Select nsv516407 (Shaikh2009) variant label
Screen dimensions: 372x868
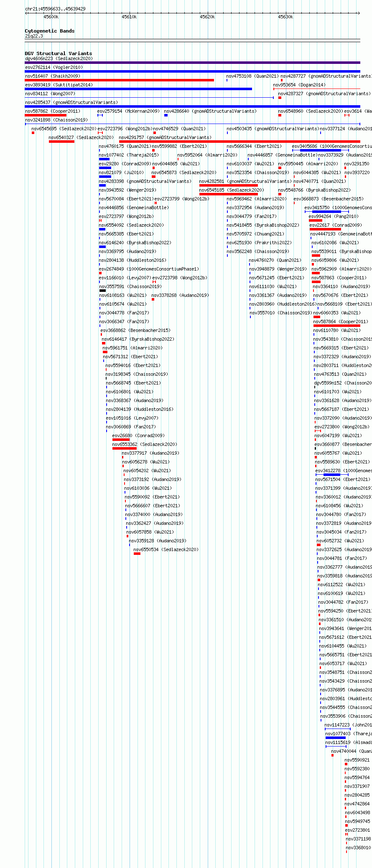click(53, 76)
